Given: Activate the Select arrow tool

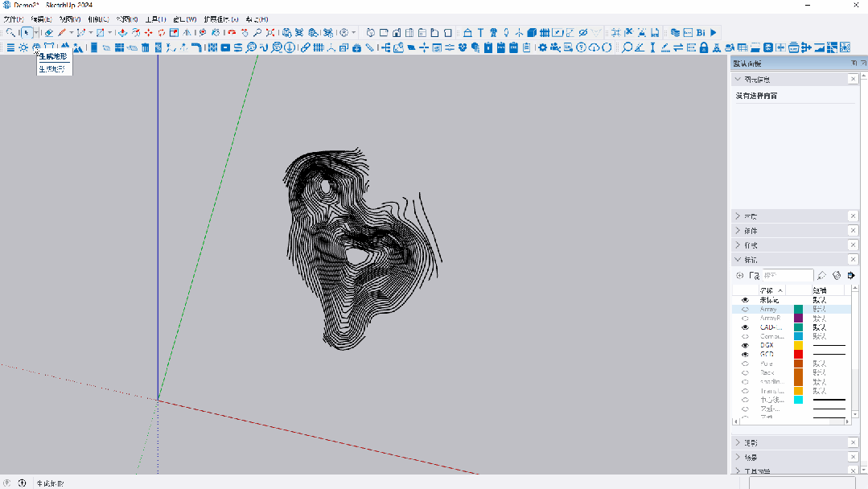Looking at the screenshot, I should [x=27, y=33].
